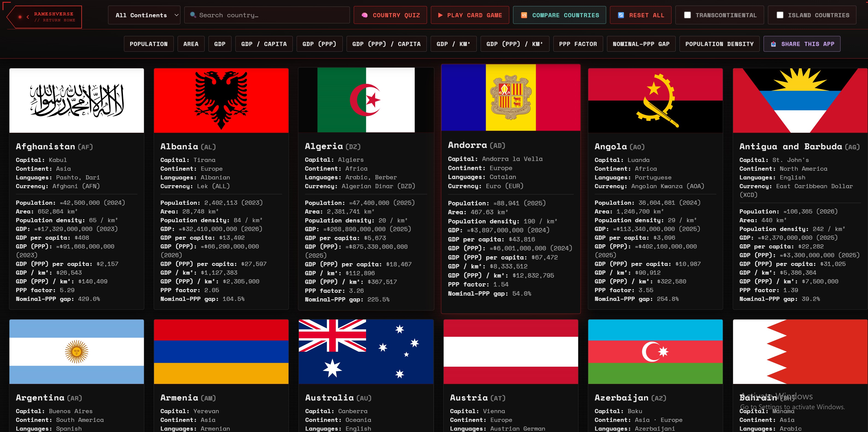Viewport: 868px width, 432px height.
Task: Sort by GDP / Capita
Action: pyautogui.click(x=264, y=44)
